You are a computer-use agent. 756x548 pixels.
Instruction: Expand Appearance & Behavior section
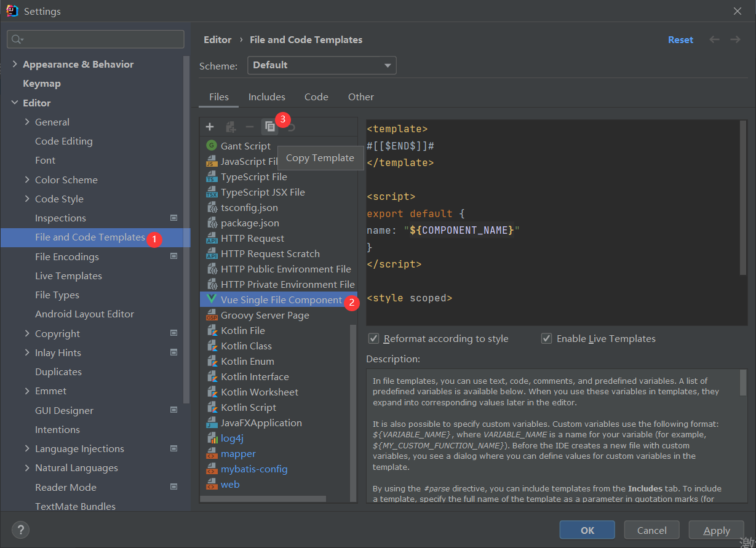[x=15, y=64]
